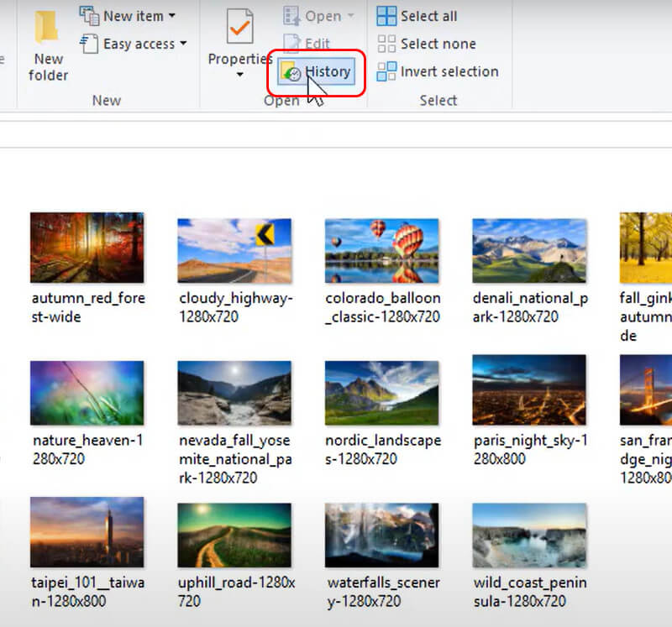Open the Properties dropdown arrow
This screenshot has height=627, width=672.
239,75
